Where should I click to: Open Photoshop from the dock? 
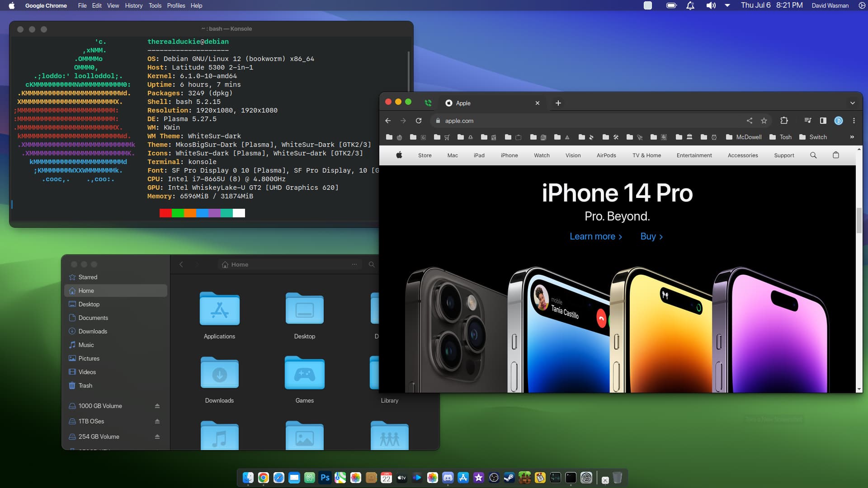click(x=325, y=478)
